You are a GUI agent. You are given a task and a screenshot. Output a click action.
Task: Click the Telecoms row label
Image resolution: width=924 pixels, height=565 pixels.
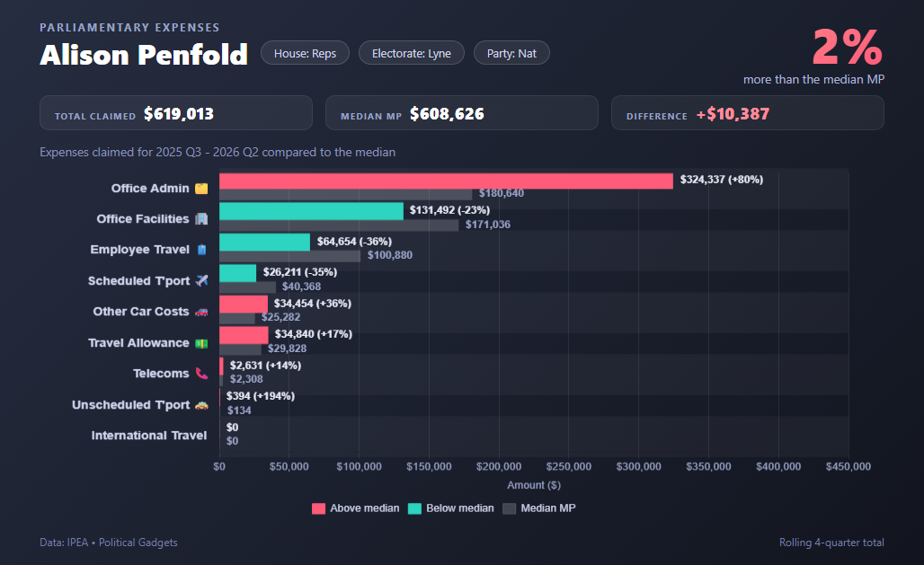[x=161, y=374]
